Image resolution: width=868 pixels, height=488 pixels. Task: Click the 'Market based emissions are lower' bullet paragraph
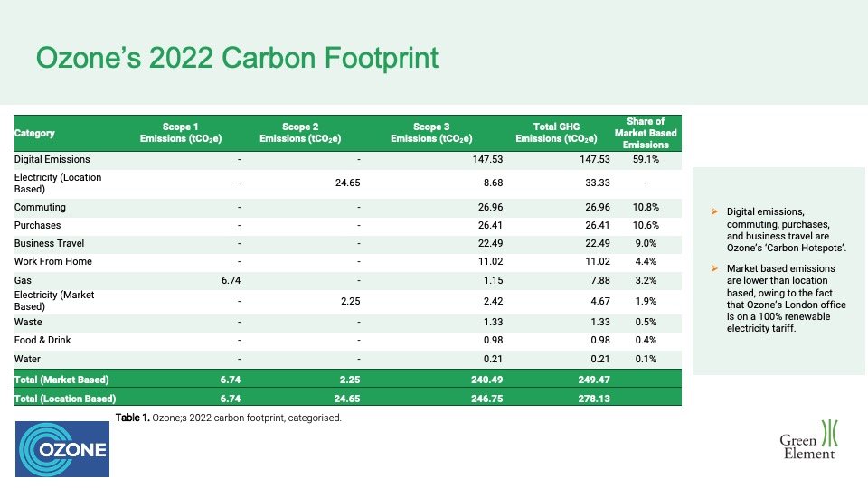[x=786, y=298]
